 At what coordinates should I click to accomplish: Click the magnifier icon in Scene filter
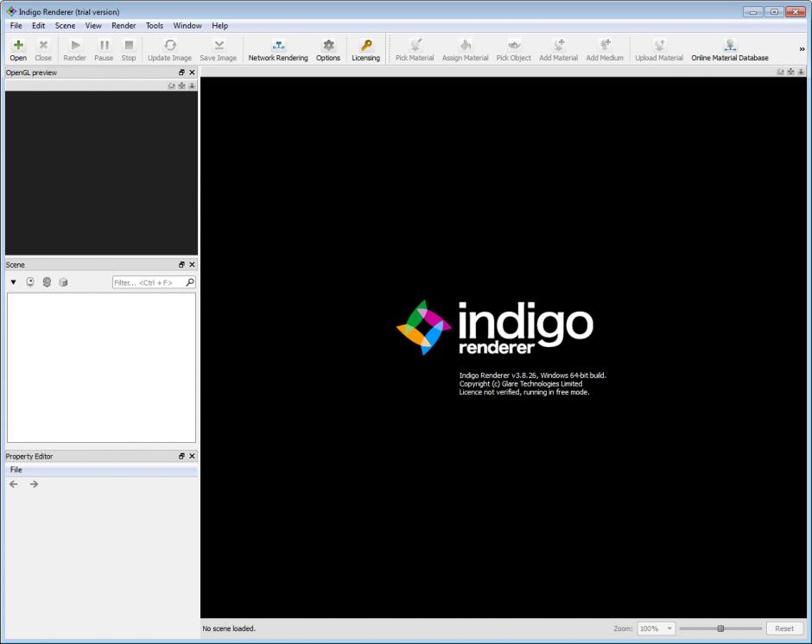[190, 282]
